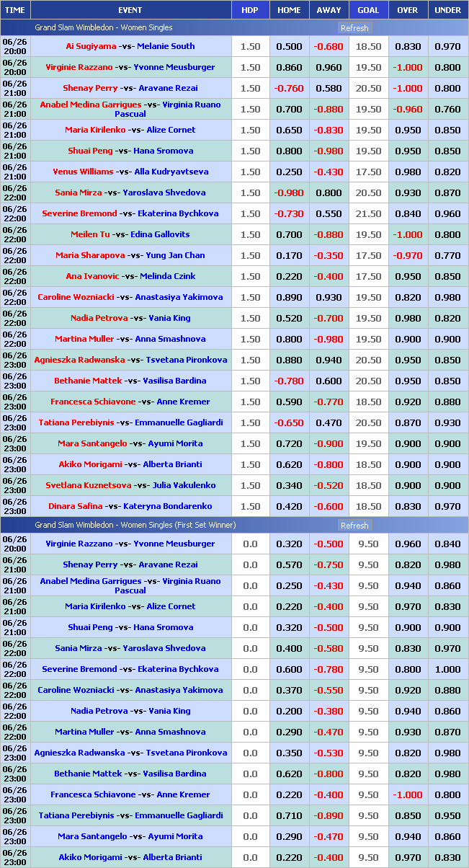Viewport: 469px width, 868px height.
Task: Select the Maria Sharapova link
Action: point(86,255)
